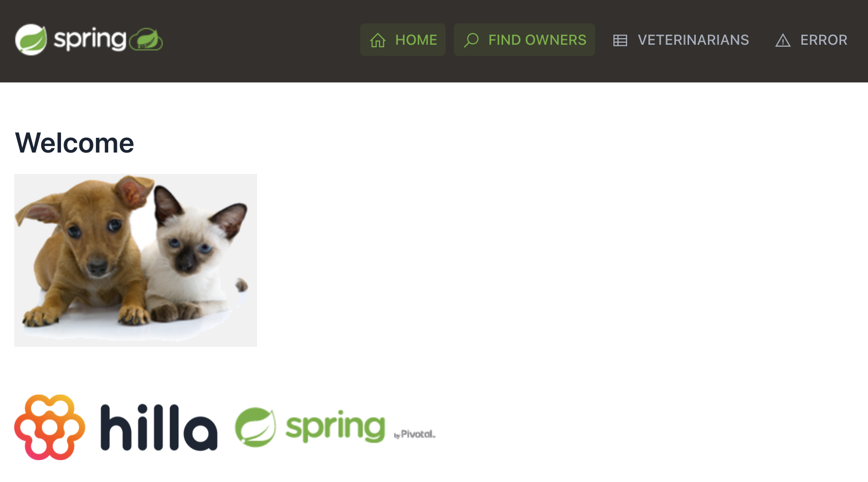
Task: Click the green Spring leaf in footer
Action: (x=255, y=427)
